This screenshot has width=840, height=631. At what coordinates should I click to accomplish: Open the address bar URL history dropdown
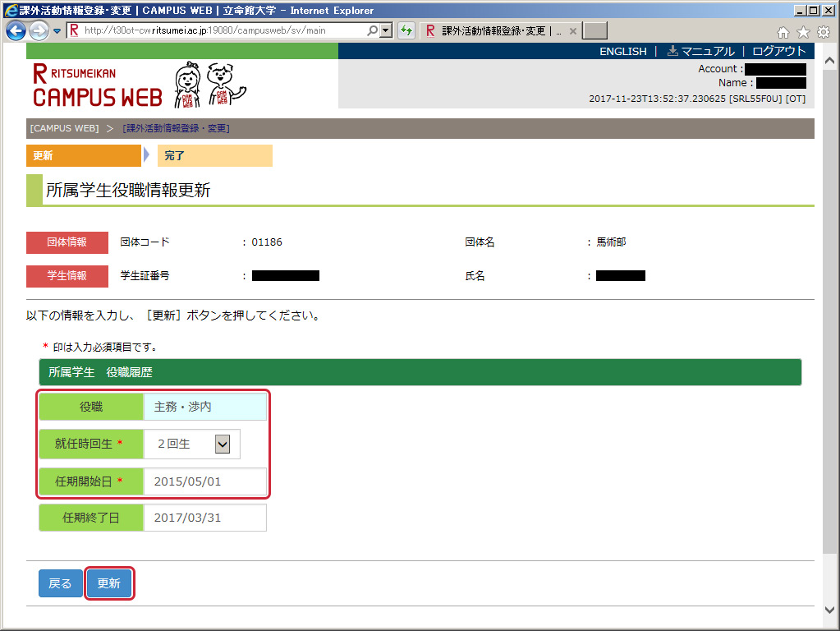386,30
